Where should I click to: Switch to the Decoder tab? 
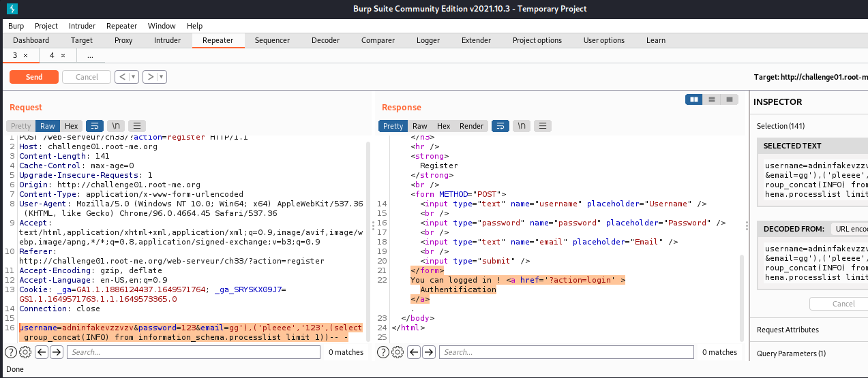[325, 40]
